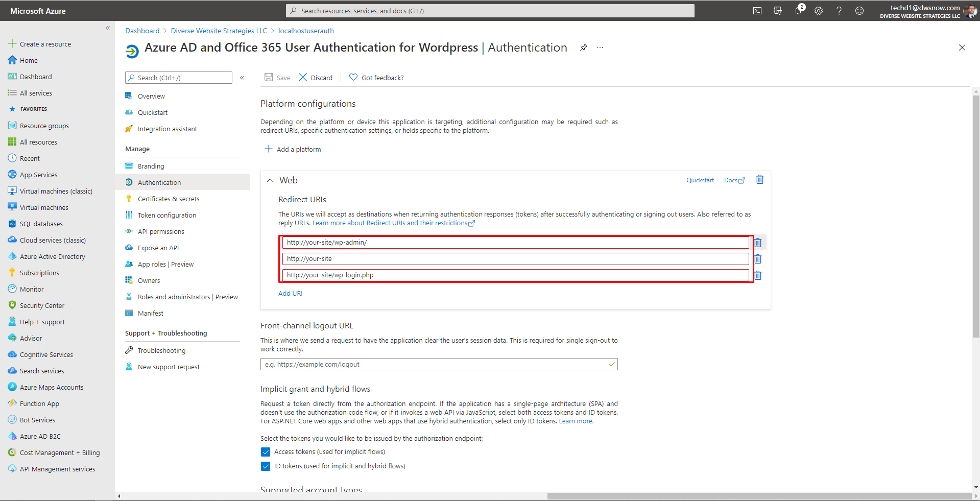The height and width of the screenshot is (501, 980).
Task: Close the Authentication blade
Action: point(962,47)
